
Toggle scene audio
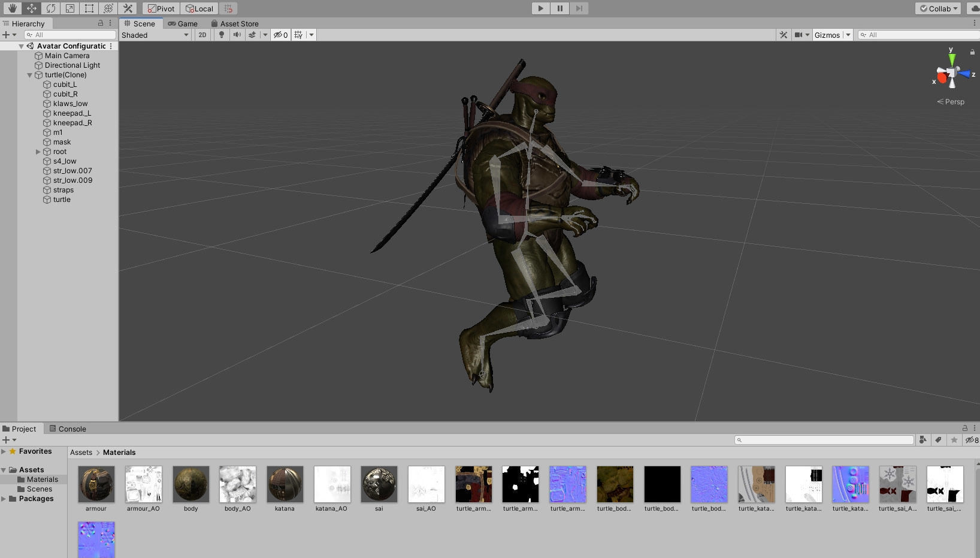[237, 35]
